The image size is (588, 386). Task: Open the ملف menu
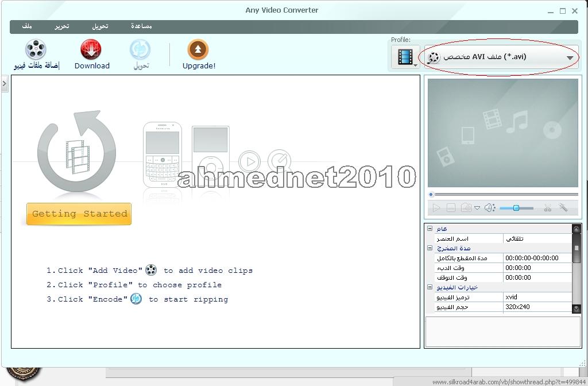coord(27,26)
